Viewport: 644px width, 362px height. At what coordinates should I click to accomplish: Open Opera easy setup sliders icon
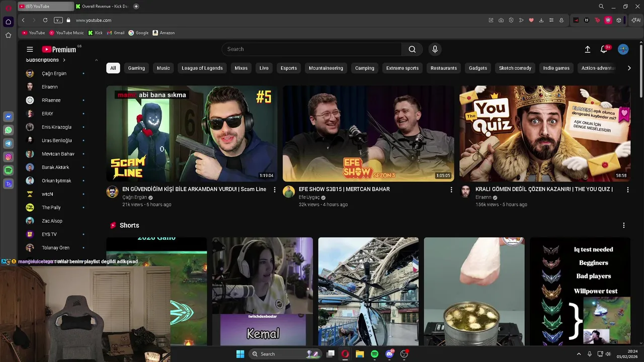click(551, 20)
